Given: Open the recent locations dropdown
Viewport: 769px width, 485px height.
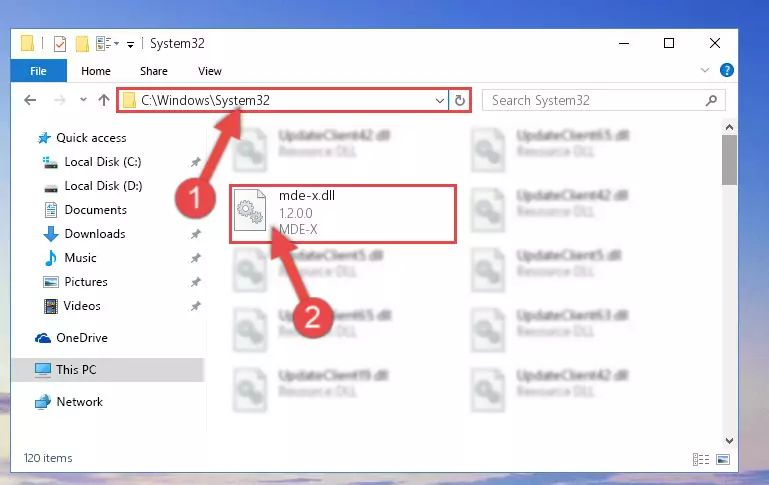Looking at the screenshot, I should [83, 100].
